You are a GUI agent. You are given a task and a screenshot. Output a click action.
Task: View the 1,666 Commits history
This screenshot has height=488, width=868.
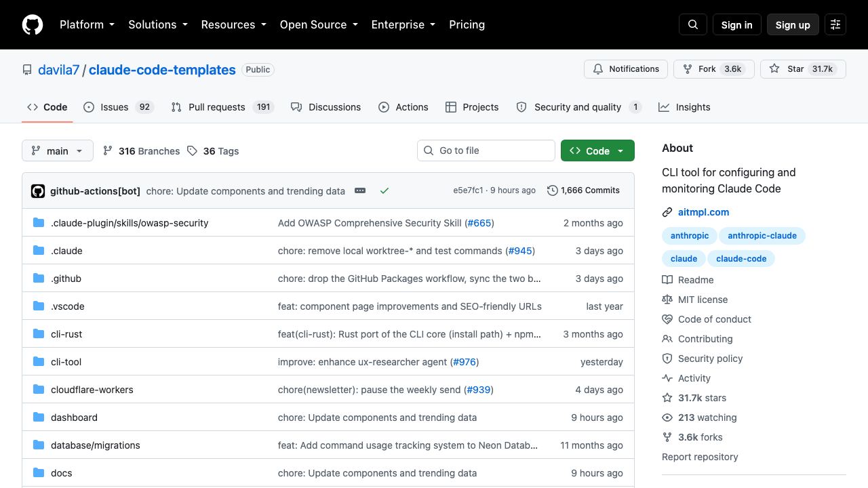point(583,190)
